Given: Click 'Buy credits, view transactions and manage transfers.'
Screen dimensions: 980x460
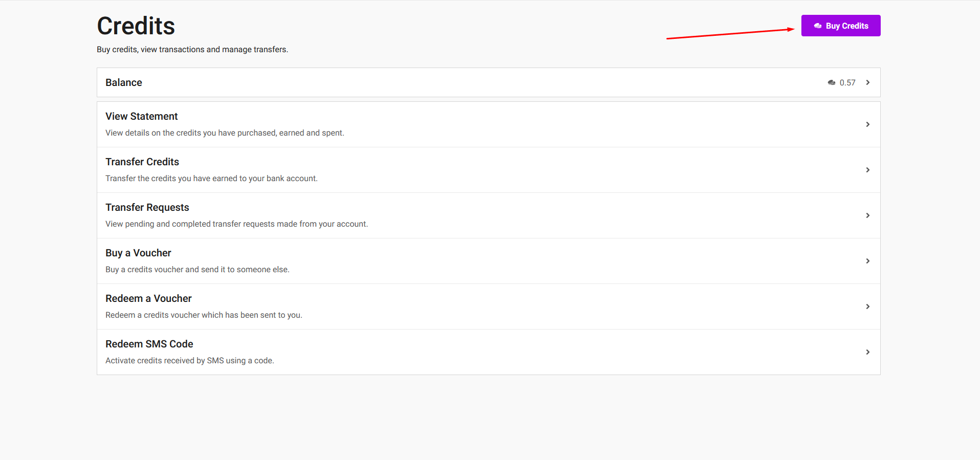Looking at the screenshot, I should 192,49.
